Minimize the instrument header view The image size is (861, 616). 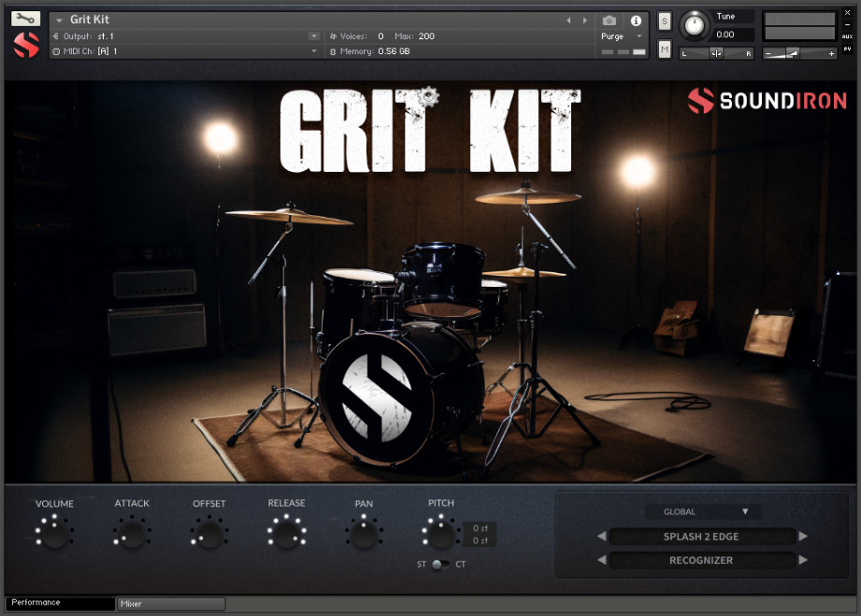click(x=847, y=24)
